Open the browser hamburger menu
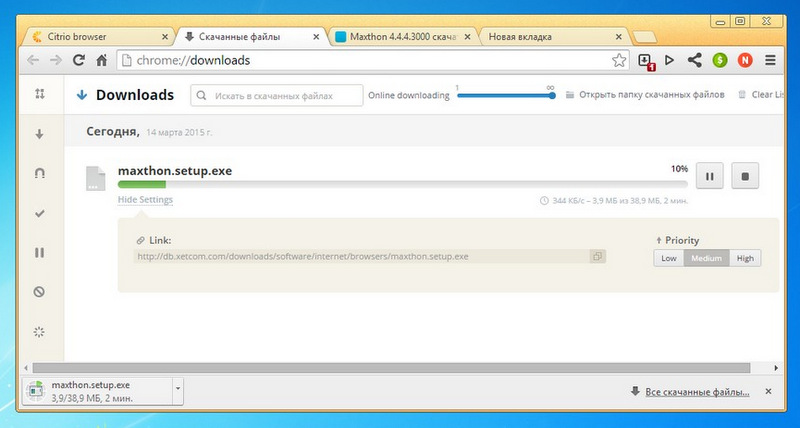The height and width of the screenshot is (428, 800). point(770,60)
